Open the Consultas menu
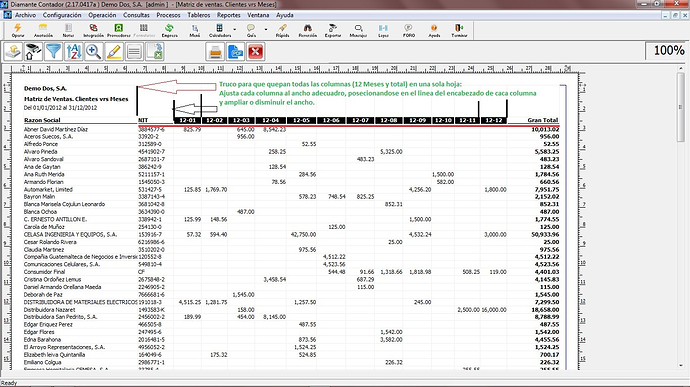The image size is (690, 387). pos(136,15)
